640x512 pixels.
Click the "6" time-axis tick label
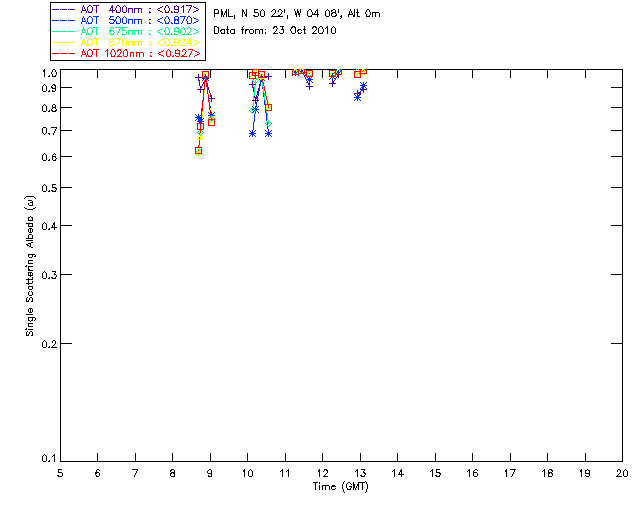(x=98, y=473)
